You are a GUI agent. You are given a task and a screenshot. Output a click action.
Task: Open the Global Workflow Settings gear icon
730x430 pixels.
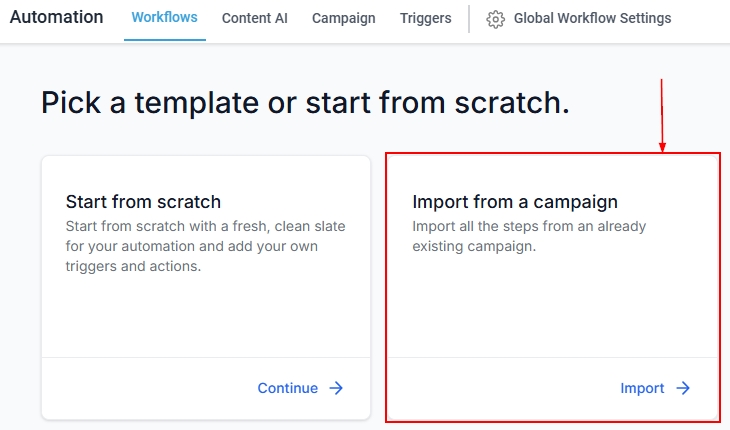(496, 19)
